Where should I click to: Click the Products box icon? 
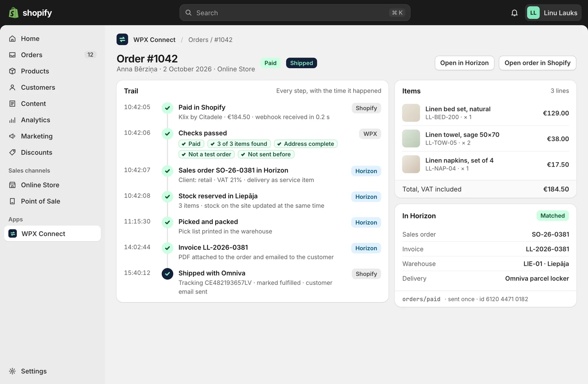click(x=12, y=71)
